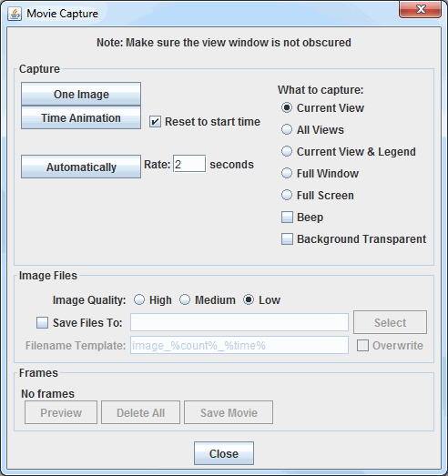448x476 pixels.
Task: Click the 'What to capture:' label
Action: tap(321, 90)
